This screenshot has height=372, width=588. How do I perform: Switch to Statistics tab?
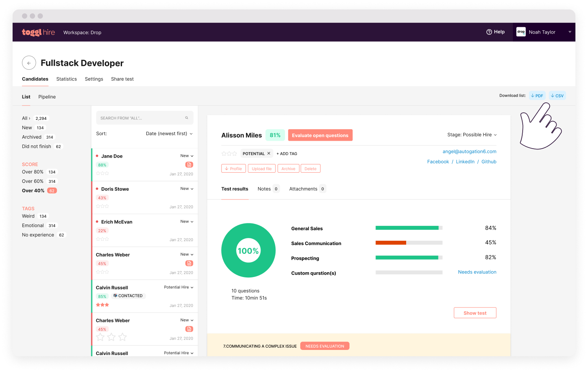tap(67, 79)
